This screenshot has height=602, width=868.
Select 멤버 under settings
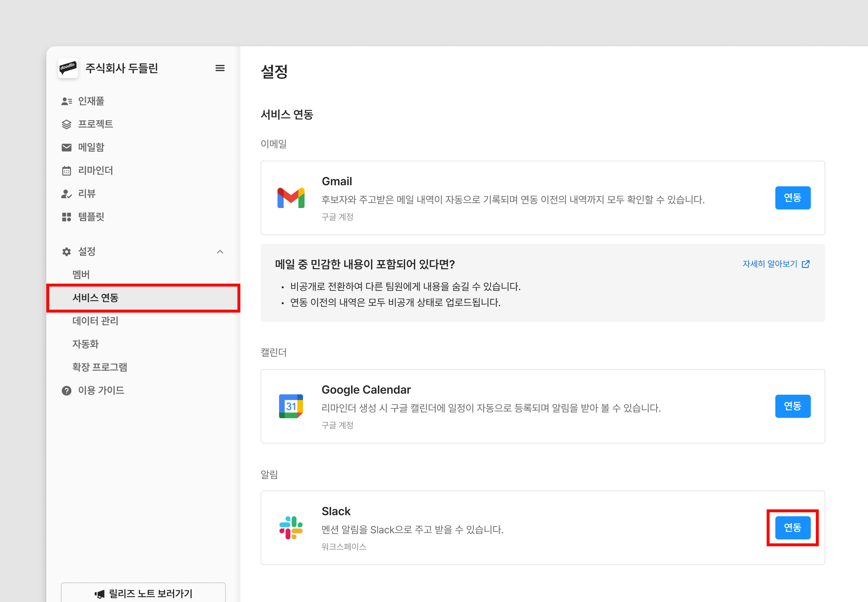81,275
